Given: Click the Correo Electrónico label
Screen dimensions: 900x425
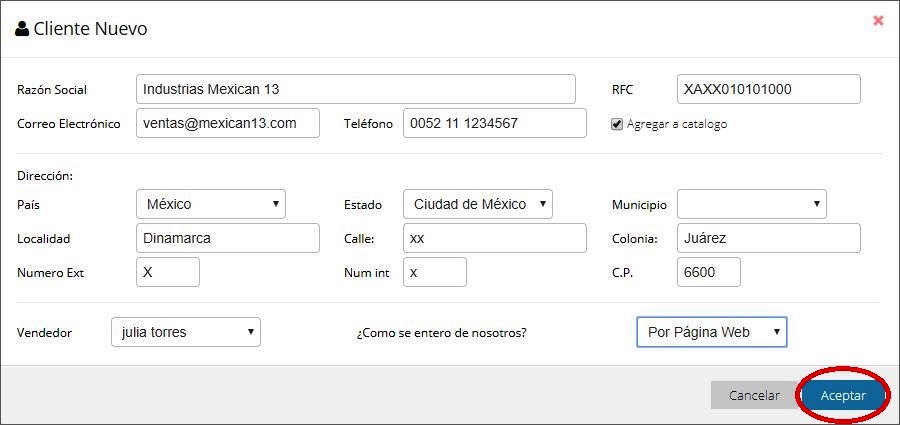Looking at the screenshot, I should tap(69, 123).
